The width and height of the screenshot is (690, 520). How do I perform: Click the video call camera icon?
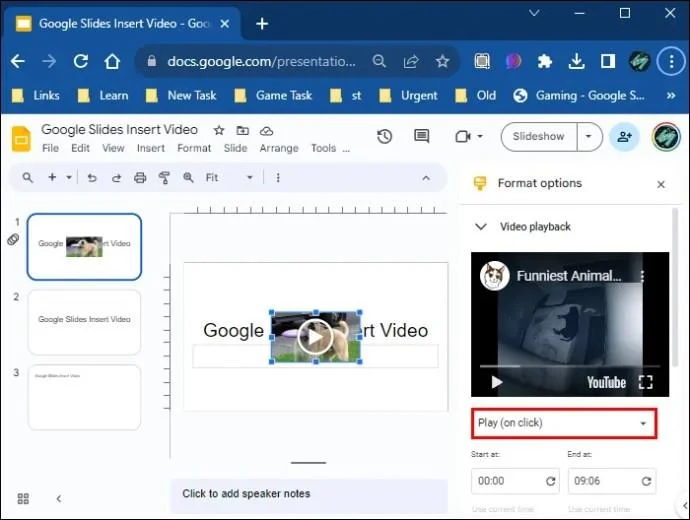pos(462,137)
